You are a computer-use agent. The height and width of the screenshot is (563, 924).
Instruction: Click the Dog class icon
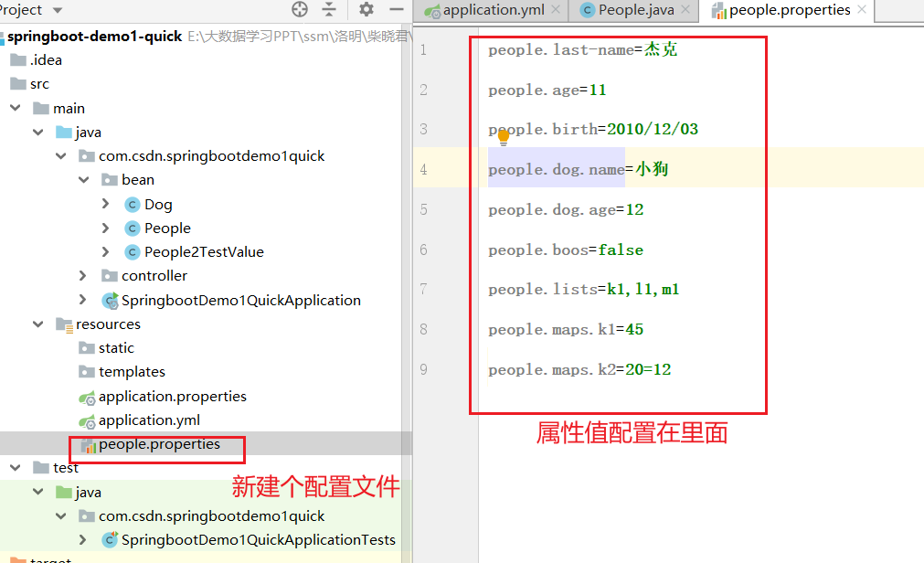coord(132,205)
